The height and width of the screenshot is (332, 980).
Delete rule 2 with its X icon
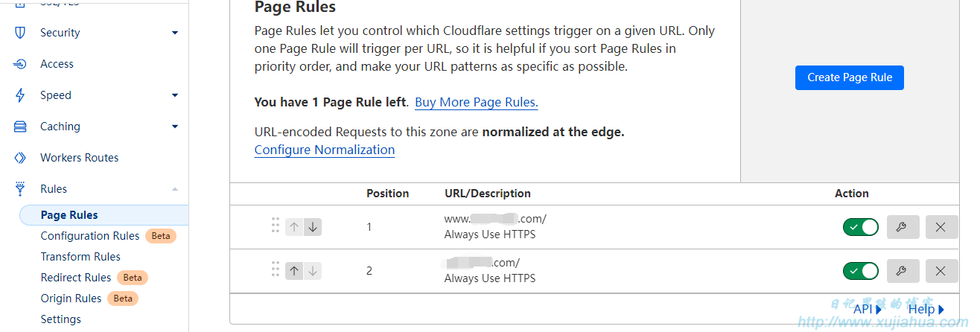pos(941,271)
